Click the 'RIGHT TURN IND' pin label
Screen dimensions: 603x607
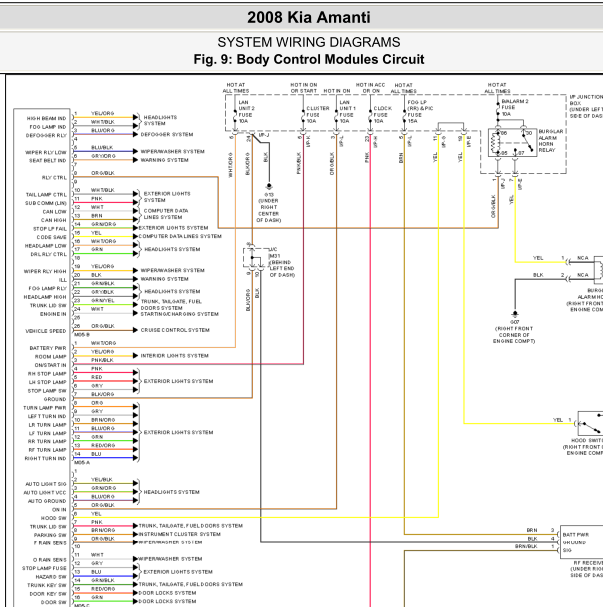46,458
